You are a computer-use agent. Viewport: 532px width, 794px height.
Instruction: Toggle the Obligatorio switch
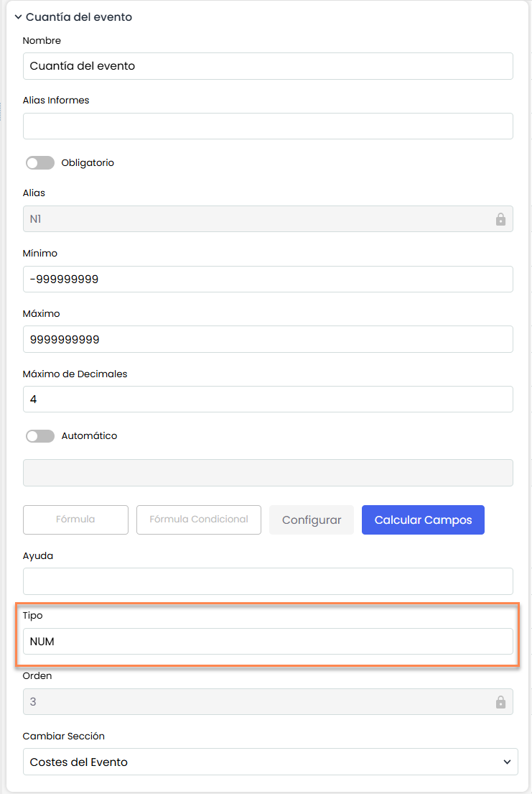click(x=40, y=163)
